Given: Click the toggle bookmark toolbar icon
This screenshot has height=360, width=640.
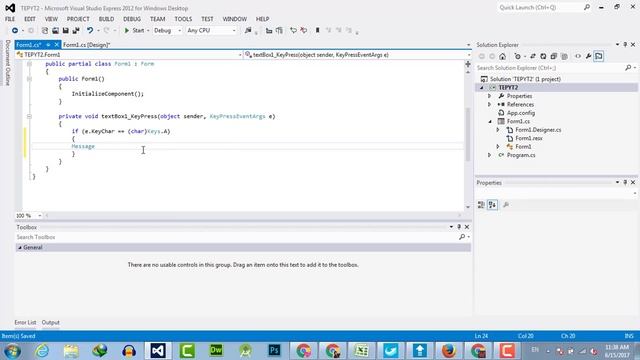Looking at the screenshot, I should point(317,31).
